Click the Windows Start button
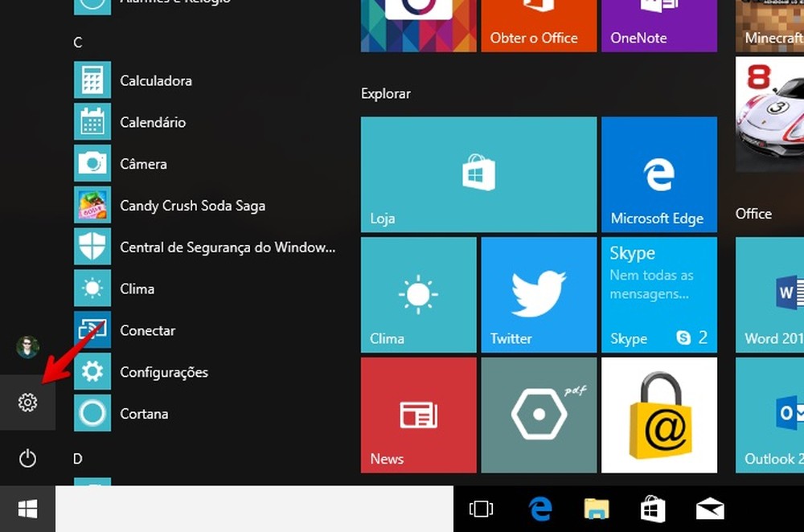 click(27, 509)
